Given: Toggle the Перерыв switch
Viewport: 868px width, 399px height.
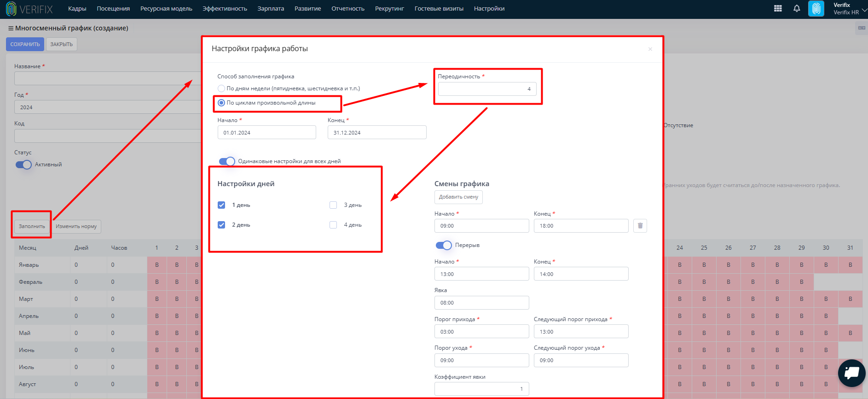Looking at the screenshot, I should (444, 245).
